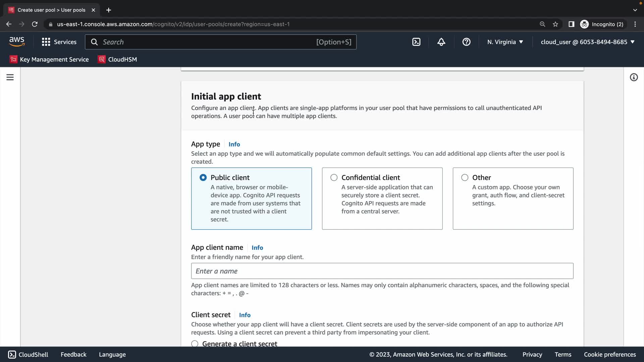Expand the hamburger side navigation menu
The height and width of the screenshot is (362, 644).
(10, 77)
